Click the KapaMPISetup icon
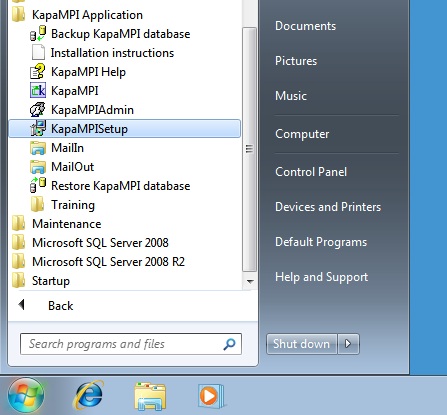 pyautogui.click(x=38, y=129)
